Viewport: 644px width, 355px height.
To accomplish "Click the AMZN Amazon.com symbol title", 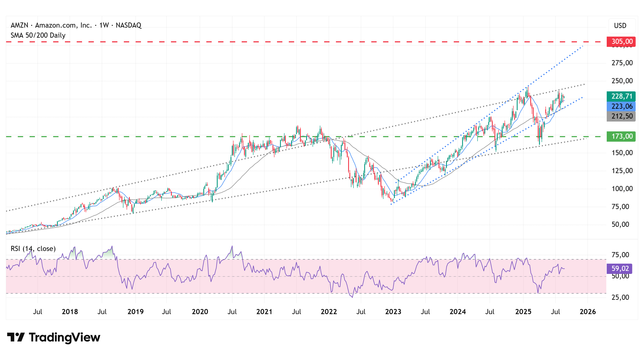I will point(76,25).
